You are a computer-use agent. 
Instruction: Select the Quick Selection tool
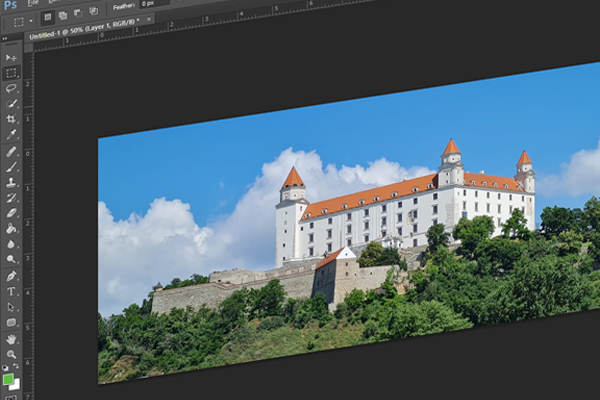pos(11,104)
